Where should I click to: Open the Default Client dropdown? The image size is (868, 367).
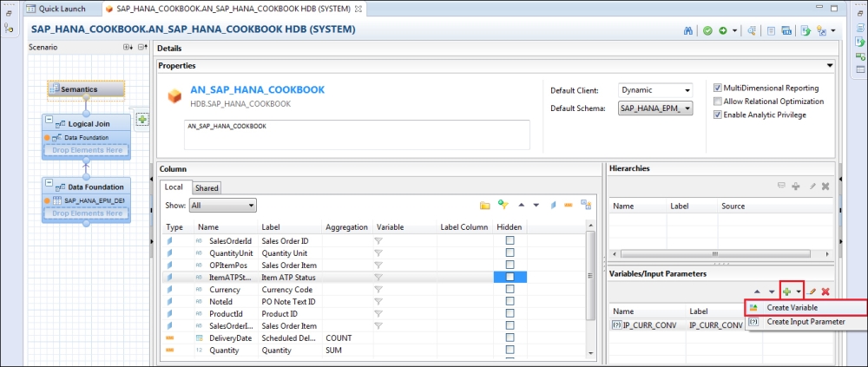[x=655, y=90]
